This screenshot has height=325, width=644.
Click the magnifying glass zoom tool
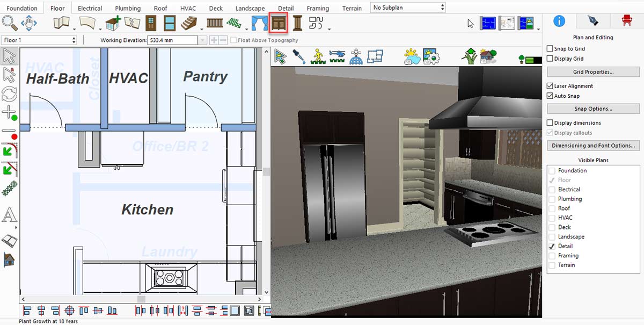click(9, 23)
